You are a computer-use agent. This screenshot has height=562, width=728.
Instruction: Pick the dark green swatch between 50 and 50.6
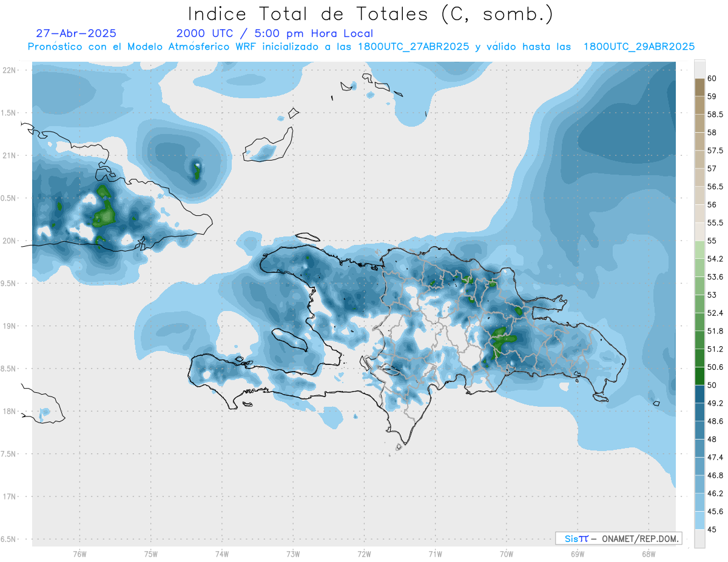[x=699, y=376]
